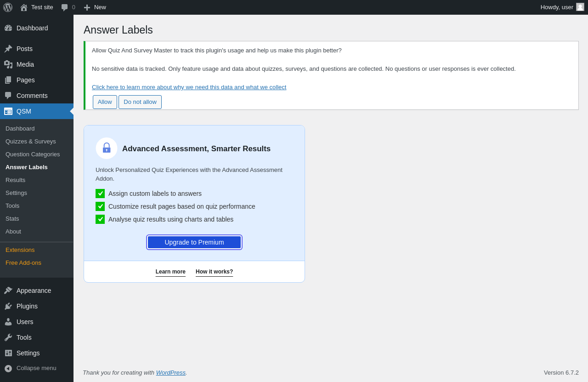Click the Version 6.7.2 footer text
The height and width of the screenshot is (382, 588).
click(561, 373)
